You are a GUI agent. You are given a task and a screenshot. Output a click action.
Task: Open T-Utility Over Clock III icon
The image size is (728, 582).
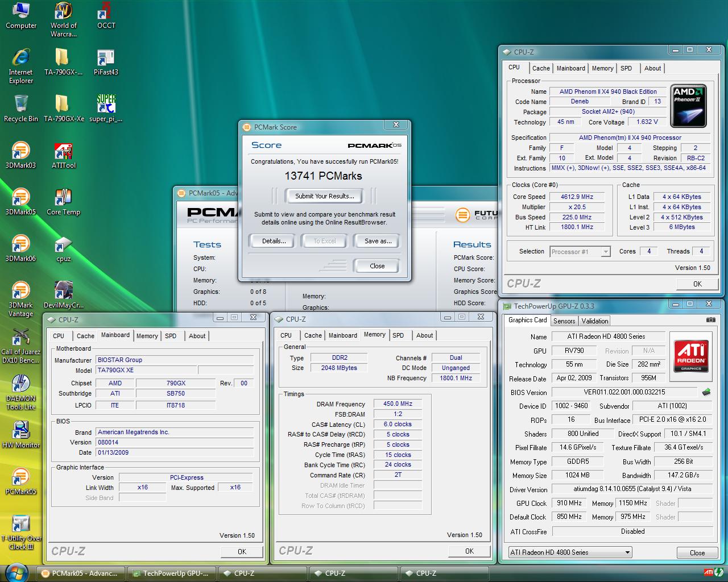20,532
